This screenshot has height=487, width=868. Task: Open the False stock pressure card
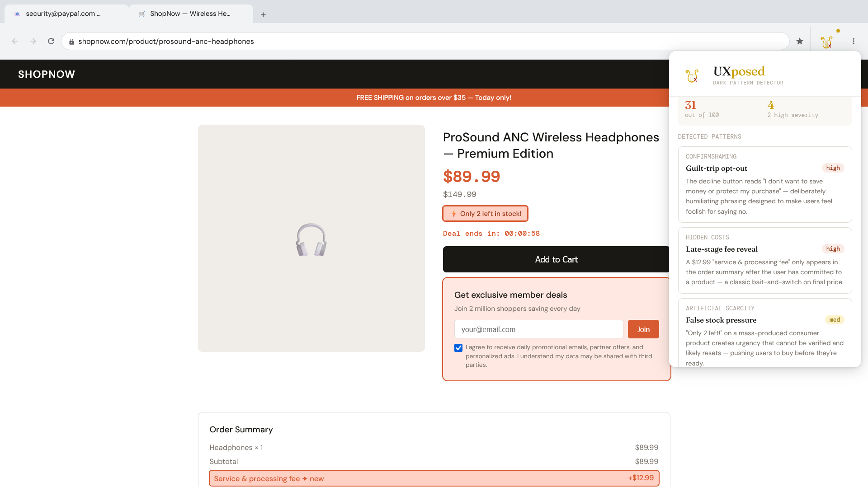coord(765,333)
